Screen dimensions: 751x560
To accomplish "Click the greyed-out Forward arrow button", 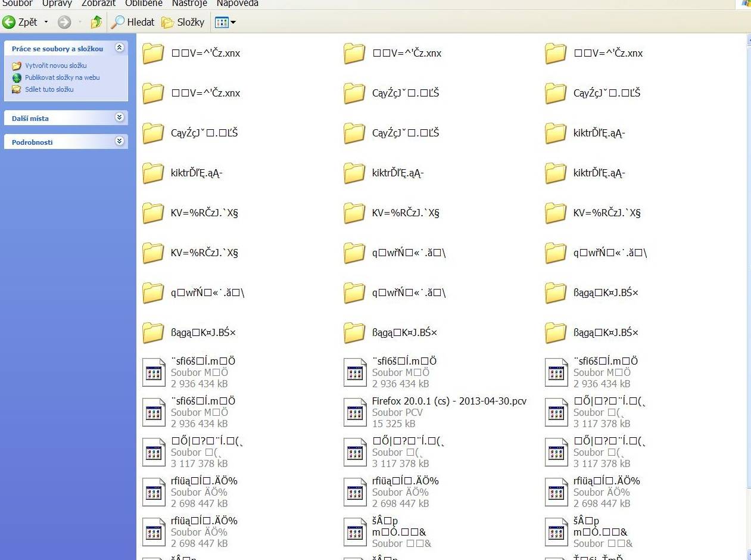I will tap(64, 22).
